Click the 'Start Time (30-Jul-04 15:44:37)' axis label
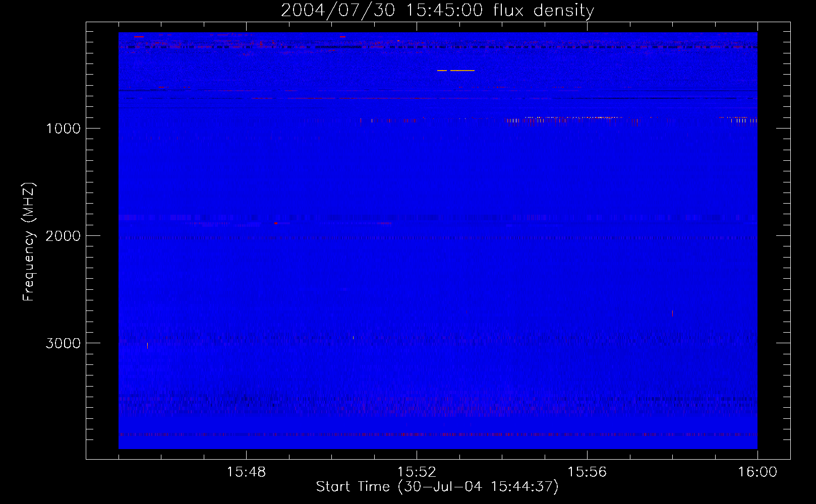Screen dimensions: 816x504 [437, 487]
